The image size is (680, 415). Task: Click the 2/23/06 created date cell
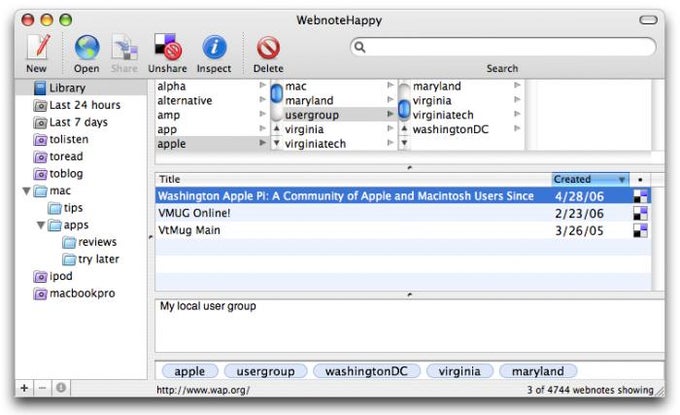click(579, 214)
